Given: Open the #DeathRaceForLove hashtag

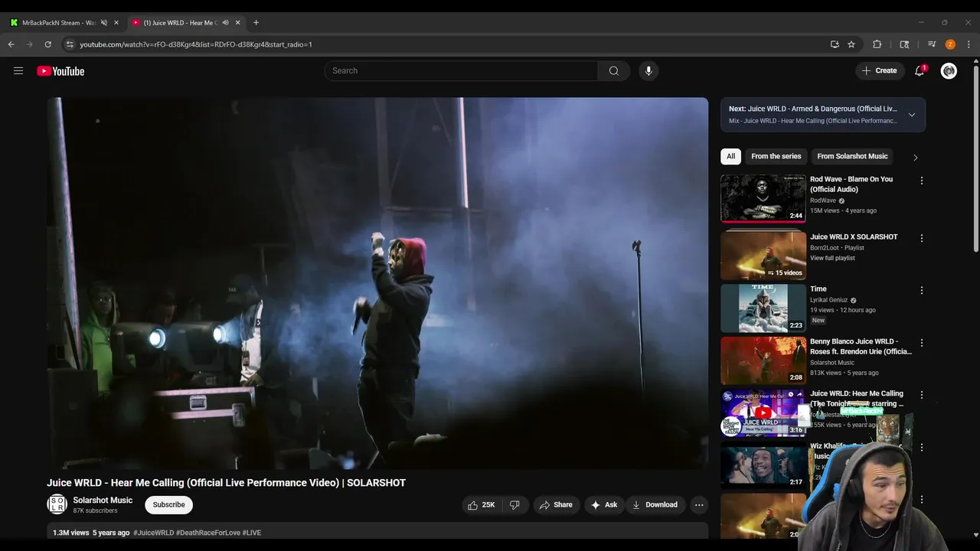Looking at the screenshot, I should click(x=207, y=533).
